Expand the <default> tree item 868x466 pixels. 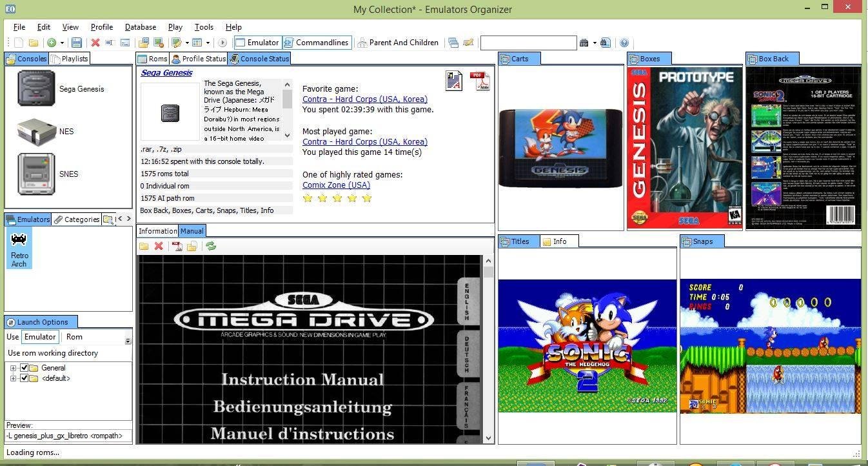[14, 378]
